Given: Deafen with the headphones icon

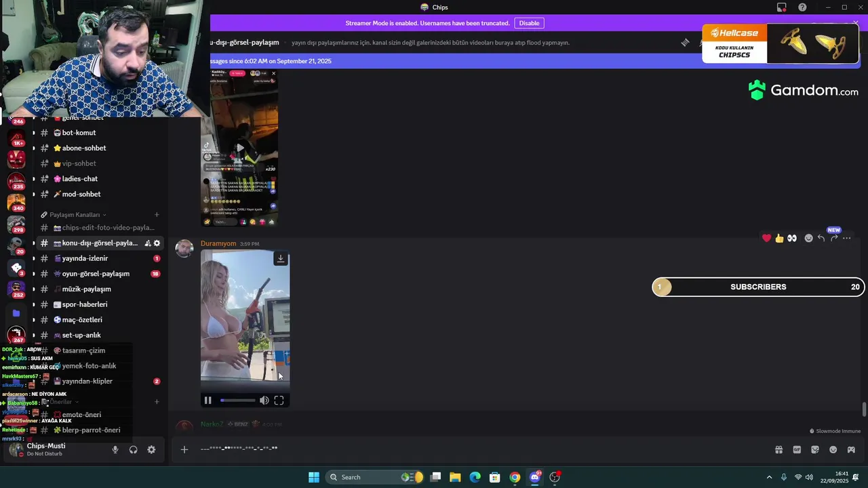Looking at the screenshot, I should [x=133, y=449].
